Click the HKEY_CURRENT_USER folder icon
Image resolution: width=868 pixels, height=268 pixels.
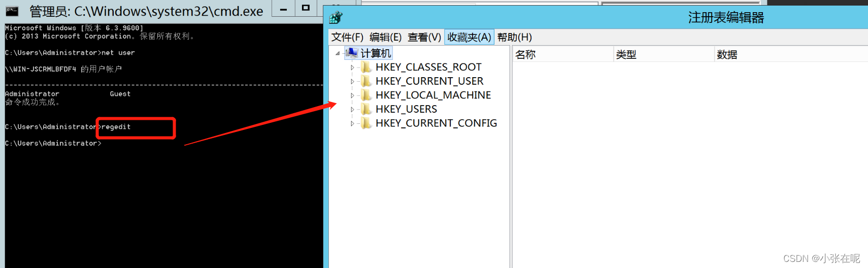click(x=366, y=81)
